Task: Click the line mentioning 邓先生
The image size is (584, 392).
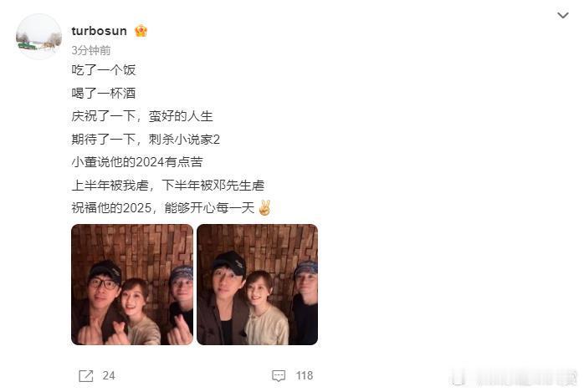Action: coord(168,186)
